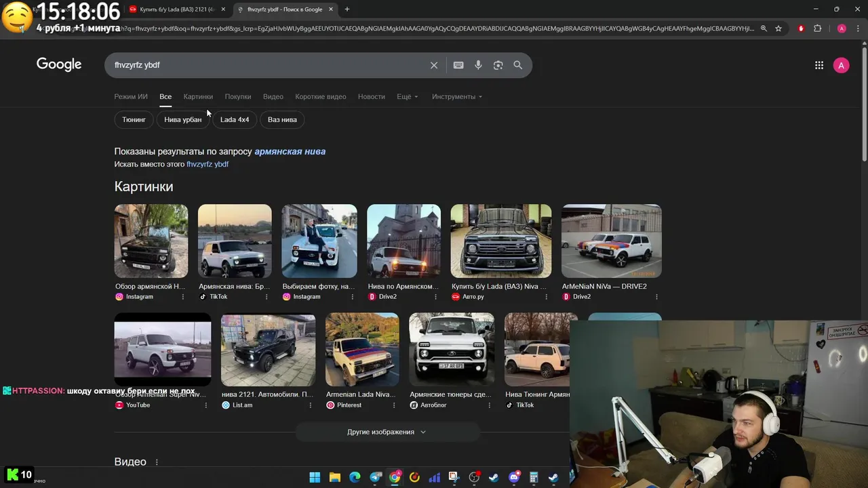Open options for the Видео section
The image size is (868, 488).
(x=157, y=462)
